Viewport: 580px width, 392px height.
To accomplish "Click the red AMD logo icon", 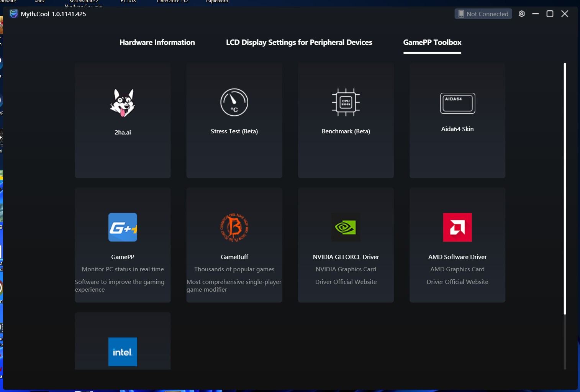I will click(457, 227).
